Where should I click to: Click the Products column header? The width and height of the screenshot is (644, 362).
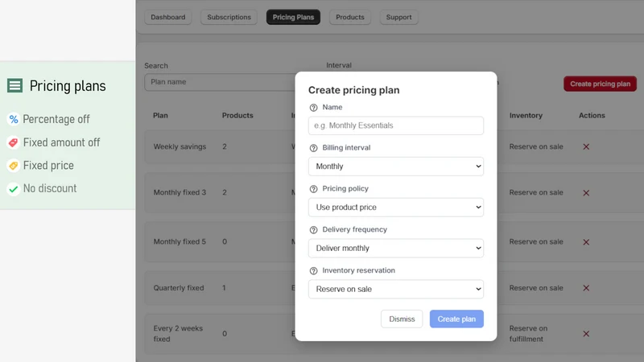click(x=237, y=115)
